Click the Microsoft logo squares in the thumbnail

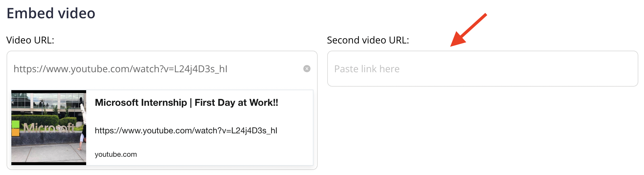16,128
